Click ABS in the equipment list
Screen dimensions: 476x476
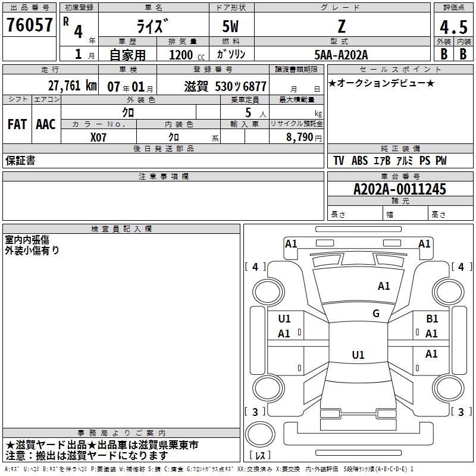[x=360, y=161]
